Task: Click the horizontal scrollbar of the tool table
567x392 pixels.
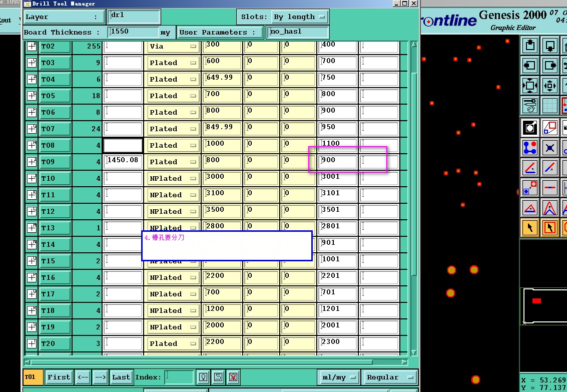Action: pyautogui.click(x=216, y=362)
